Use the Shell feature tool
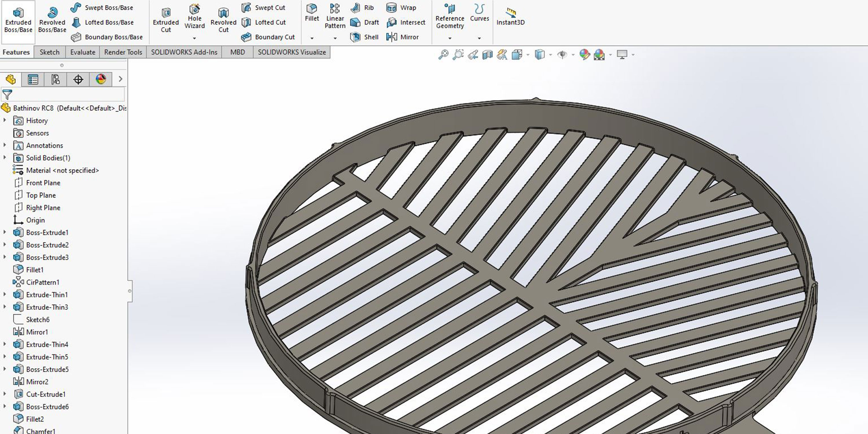The height and width of the screenshot is (434, 868). pyautogui.click(x=364, y=37)
